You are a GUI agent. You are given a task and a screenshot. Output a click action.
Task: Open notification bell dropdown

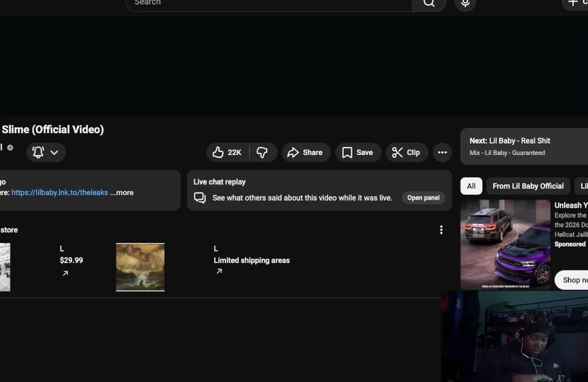click(x=46, y=152)
